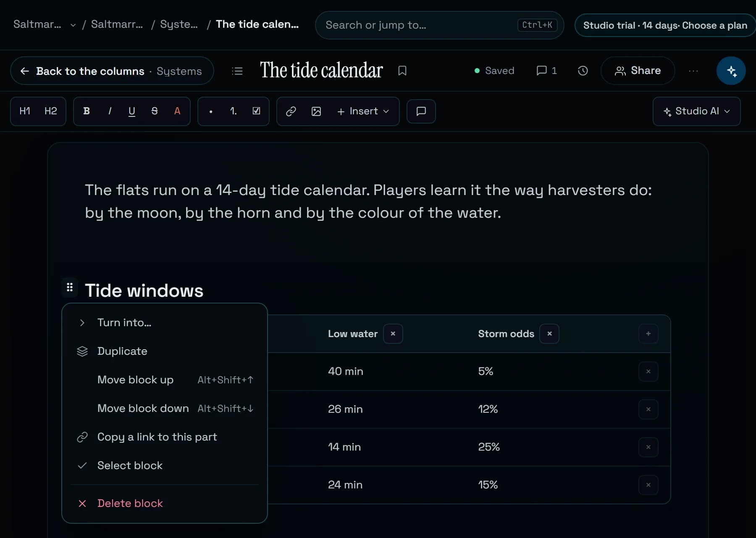Insert a bulleted list

[211, 111]
